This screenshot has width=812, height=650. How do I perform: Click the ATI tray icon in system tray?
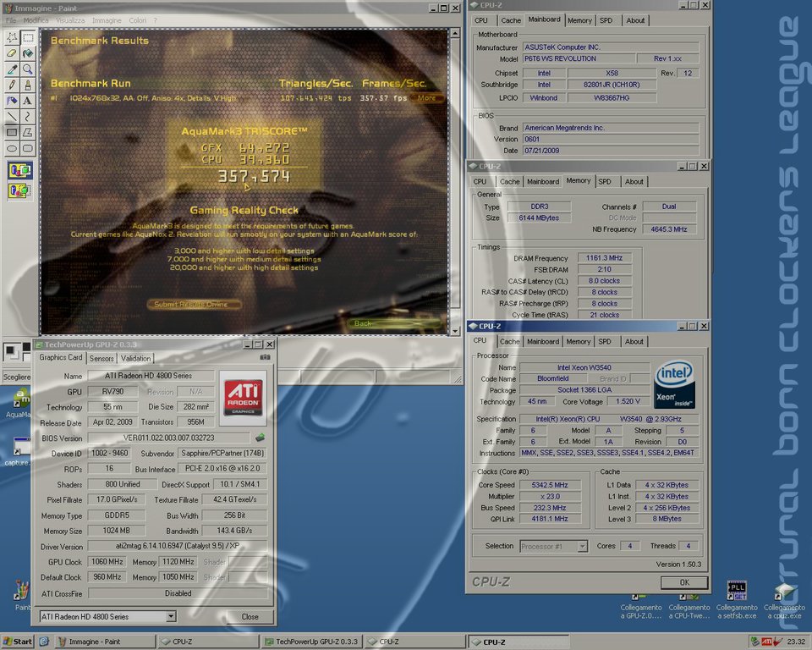coord(766,642)
